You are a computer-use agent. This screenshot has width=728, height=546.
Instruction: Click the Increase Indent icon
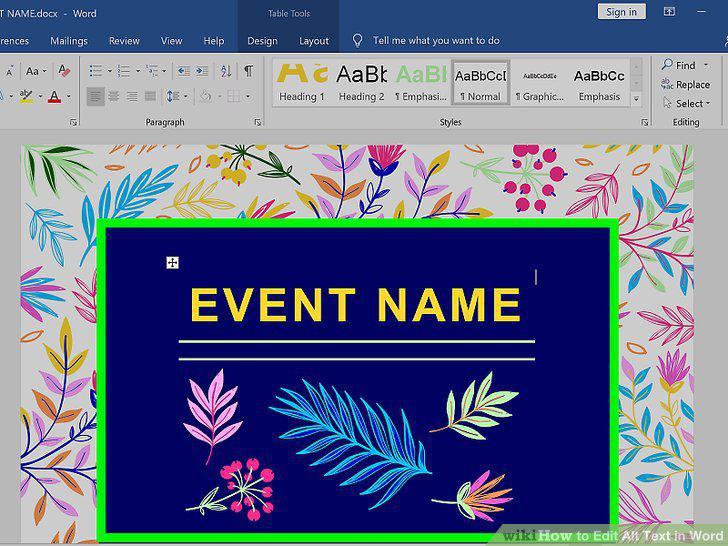[202, 71]
